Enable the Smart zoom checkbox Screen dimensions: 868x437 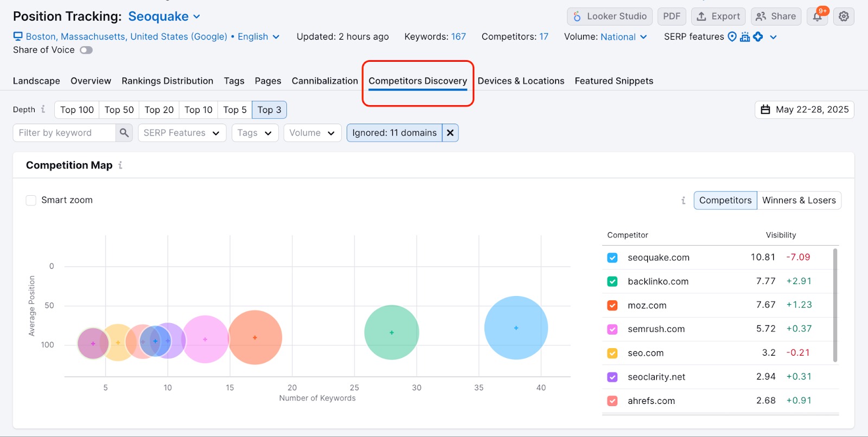coord(31,200)
